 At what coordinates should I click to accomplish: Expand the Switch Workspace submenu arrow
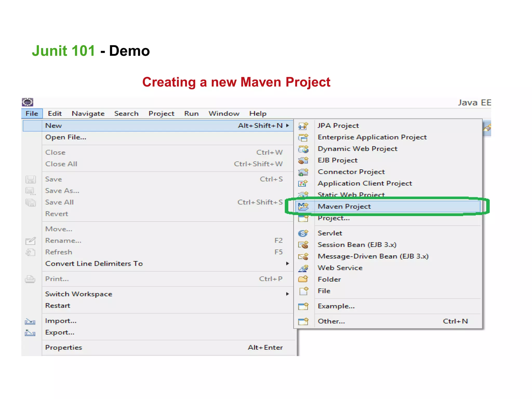point(288,294)
